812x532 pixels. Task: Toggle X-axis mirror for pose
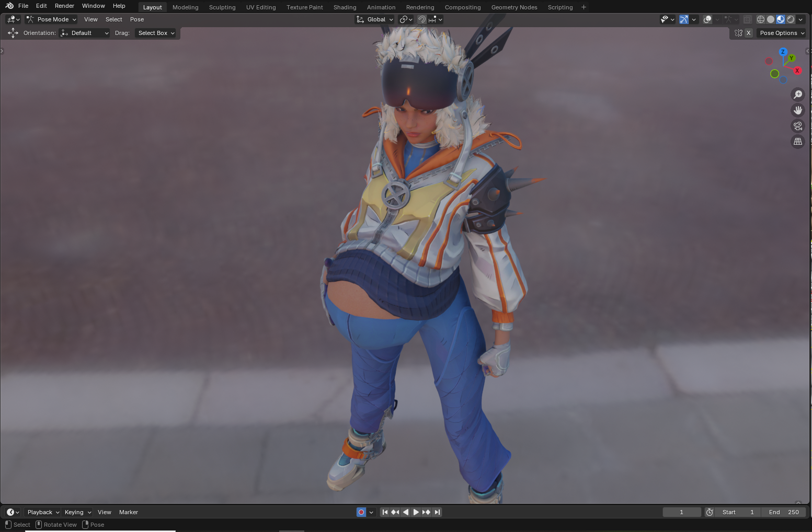(749, 33)
